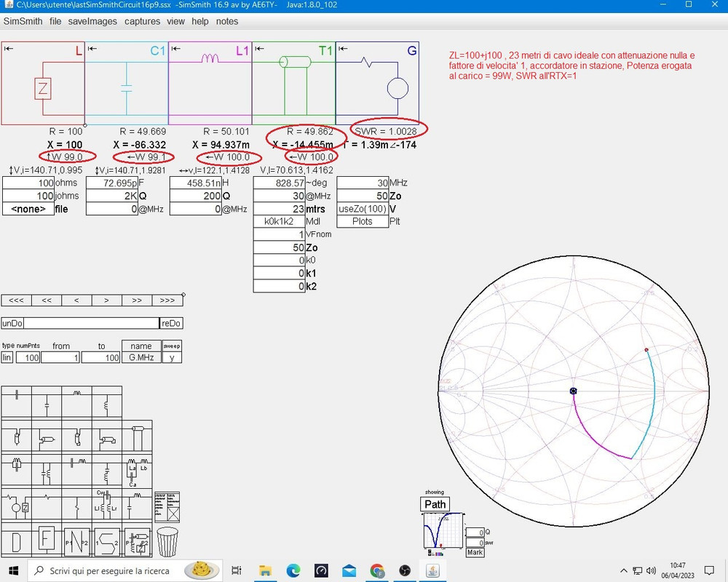Change the 'Path' showing mode
728x582 pixels.
(x=435, y=504)
